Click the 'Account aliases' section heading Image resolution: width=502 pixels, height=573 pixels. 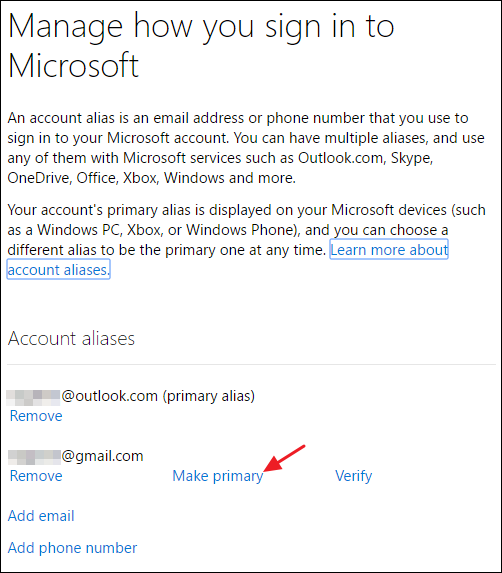tap(71, 338)
